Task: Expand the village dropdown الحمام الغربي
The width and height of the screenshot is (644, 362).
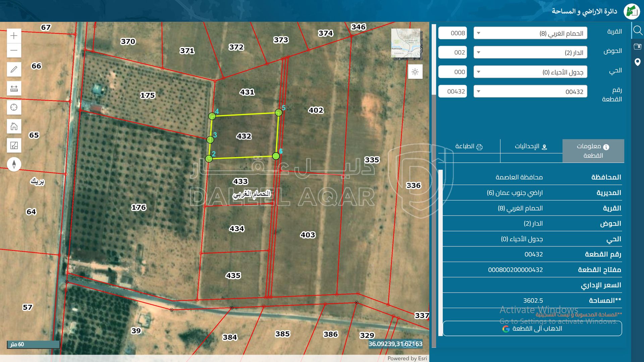Action: coord(530,33)
